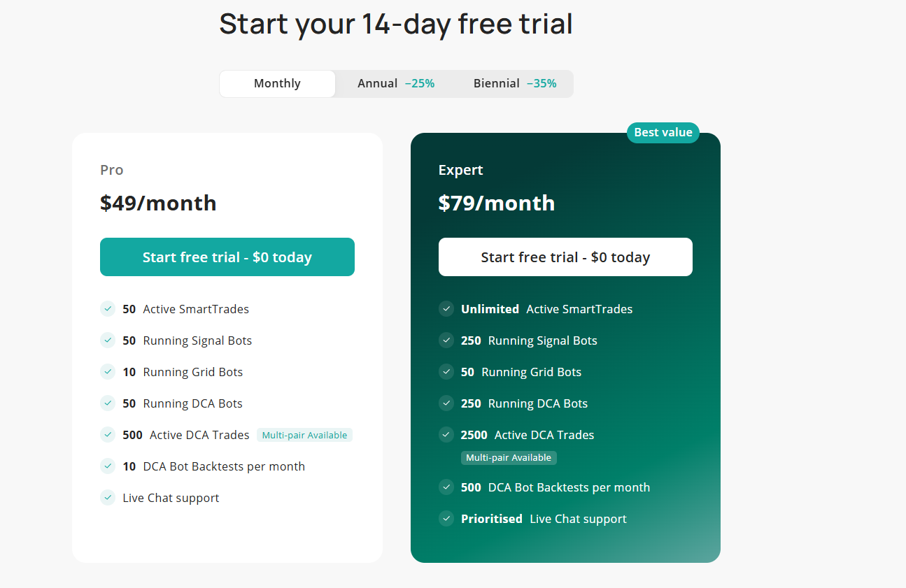This screenshot has height=588, width=906.
Task: Click checkmark beside Pro 50 Running DCA Bots
Action: tap(108, 403)
